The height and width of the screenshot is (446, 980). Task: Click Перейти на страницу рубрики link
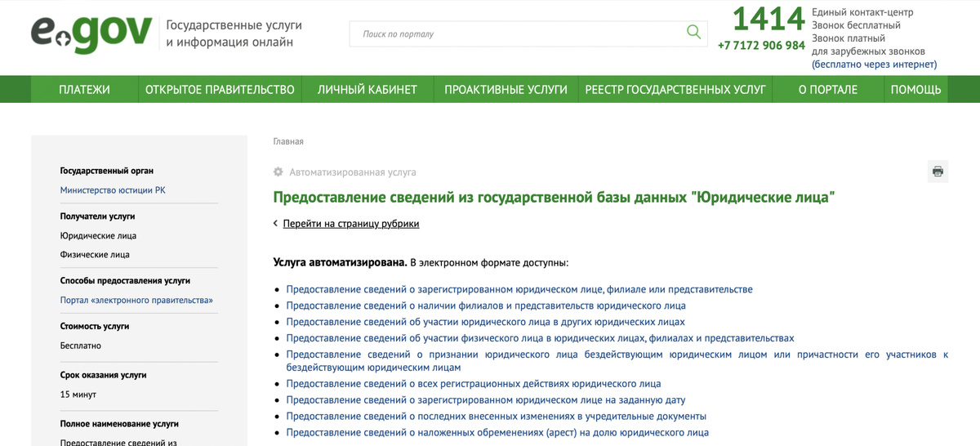[x=351, y=224]
